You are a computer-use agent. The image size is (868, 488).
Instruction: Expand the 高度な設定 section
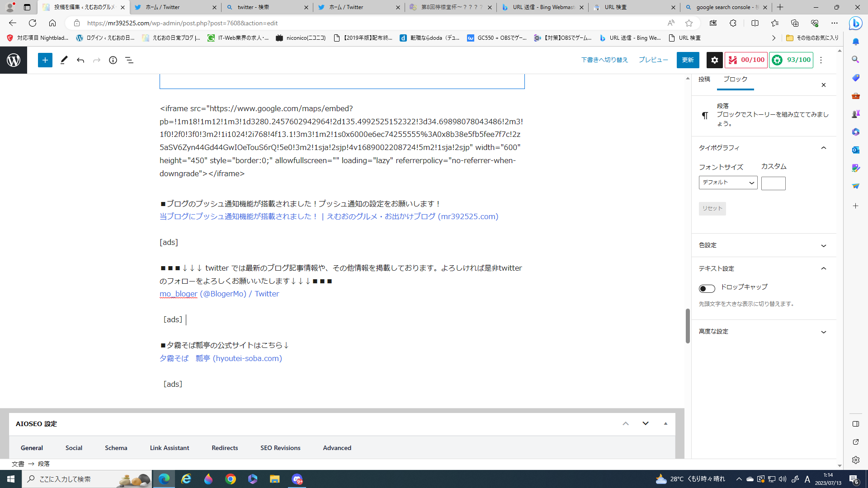click(763, 332)
